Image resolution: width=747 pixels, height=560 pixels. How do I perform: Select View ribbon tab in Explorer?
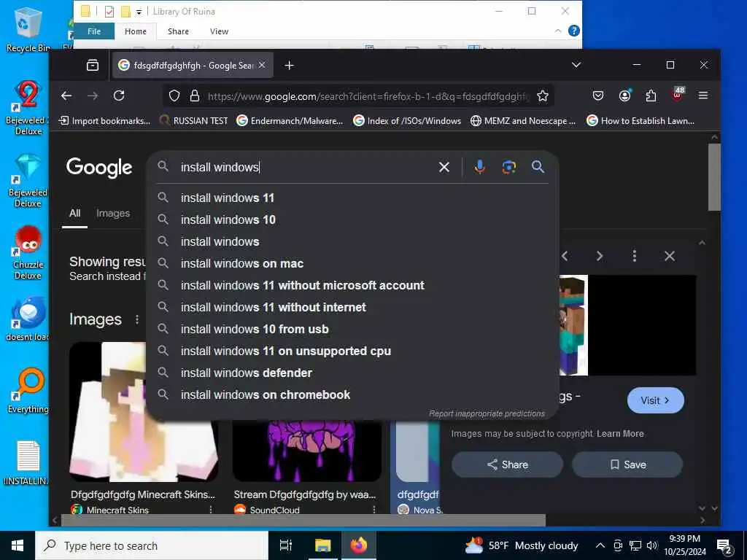219,31
